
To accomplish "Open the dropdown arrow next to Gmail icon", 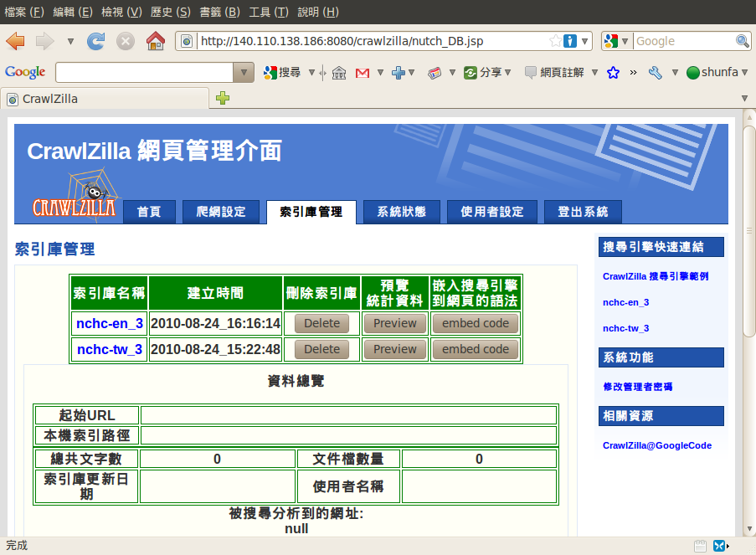I will (380, 73).
